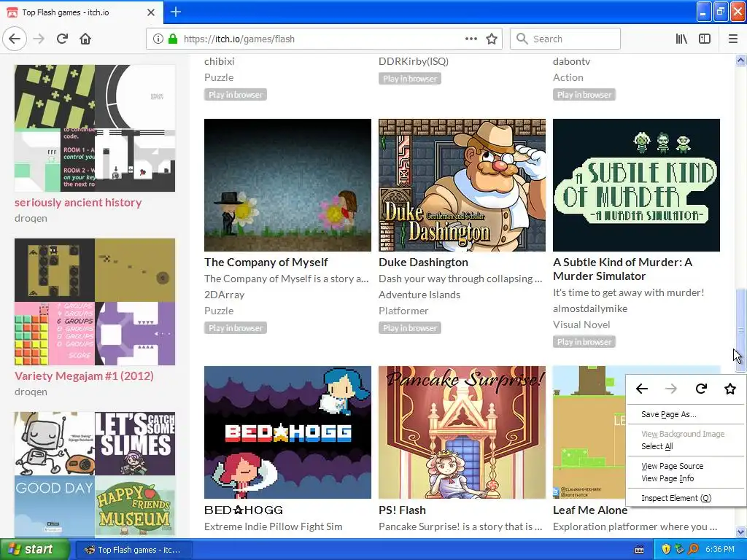The width and height of the screenshot is (747, 560).
Task: Close the Top Flash games tab
Action: point(151,12)
